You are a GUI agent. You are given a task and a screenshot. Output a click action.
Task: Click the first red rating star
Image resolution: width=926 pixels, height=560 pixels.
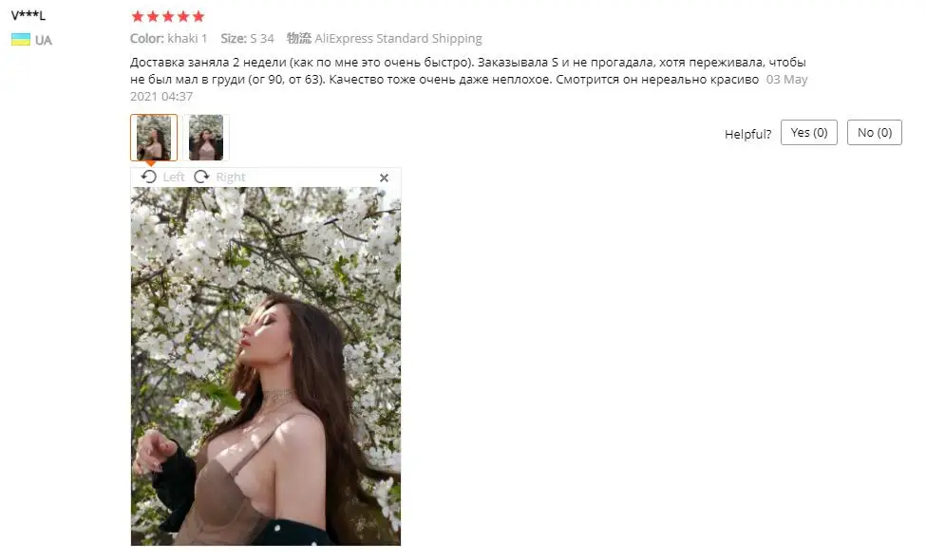point(138,16)
